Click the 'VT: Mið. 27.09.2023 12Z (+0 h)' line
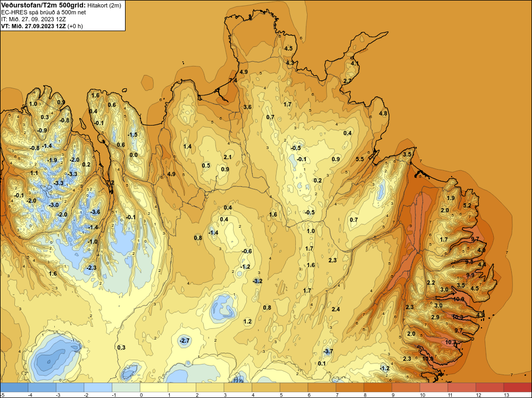This screenshot has height=398, width=532. pyautogui.click(x=41, y=26)
